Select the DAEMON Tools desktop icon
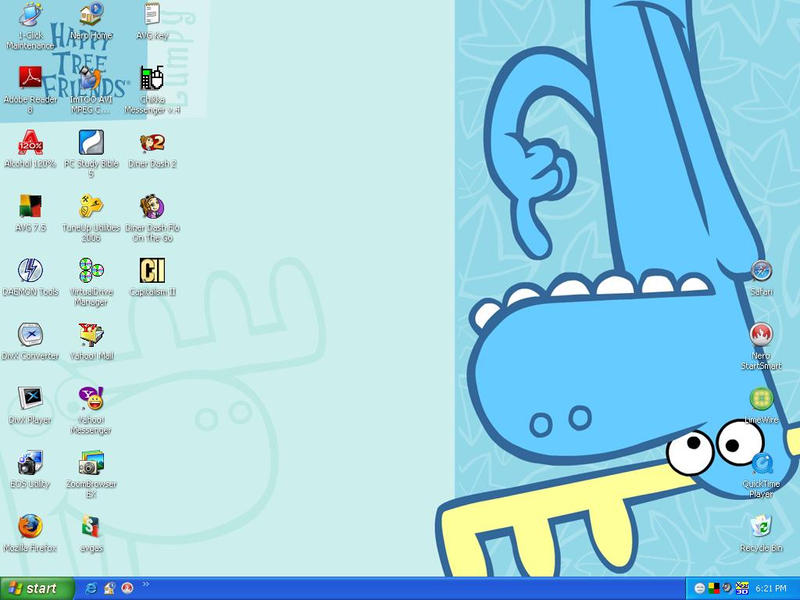This screenshot has width=800, height=600. pyautogui.click(x=31, y=270)
